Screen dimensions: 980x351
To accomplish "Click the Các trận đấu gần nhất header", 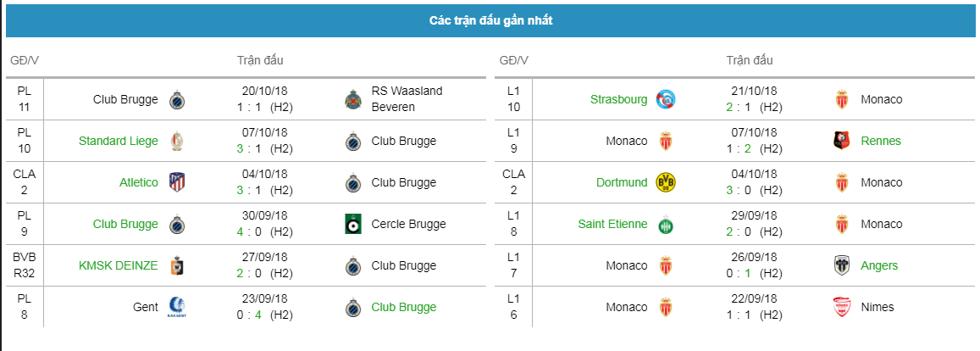I will (x=490, y=20).
